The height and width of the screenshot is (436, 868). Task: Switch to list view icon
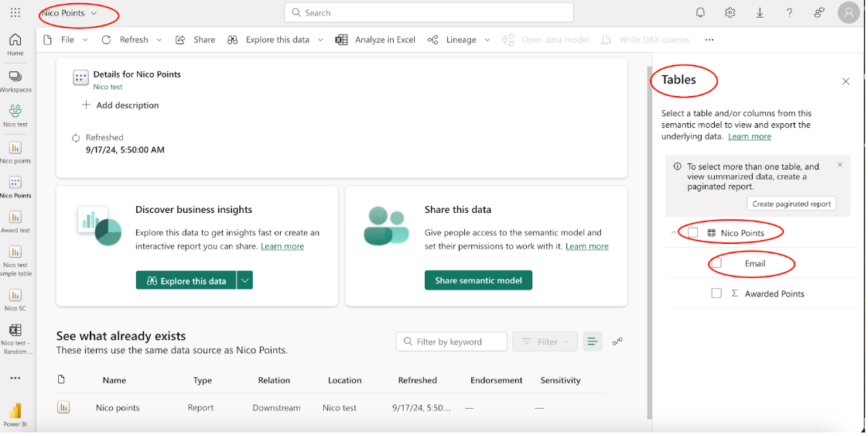coord(593,342)
